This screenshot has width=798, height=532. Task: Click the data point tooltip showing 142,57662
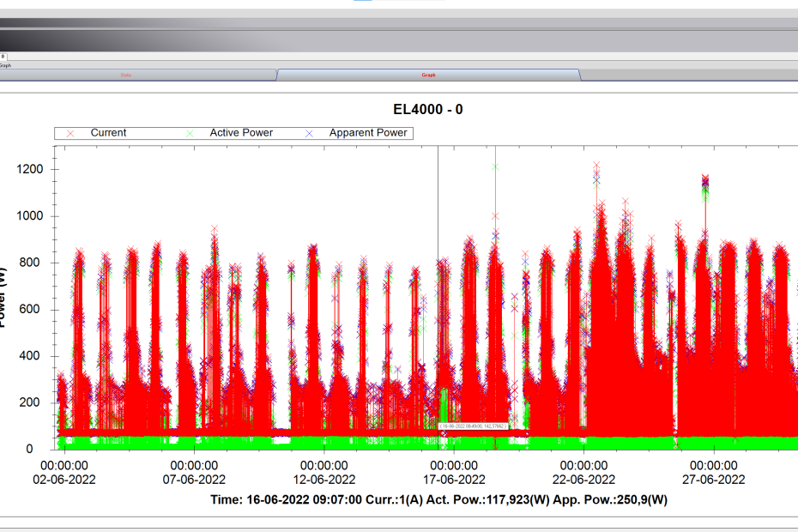click(474, 425)
